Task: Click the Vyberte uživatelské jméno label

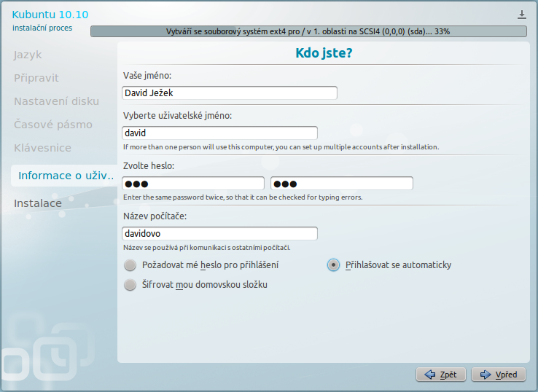Action: pyautogui.click(x=177, y=116)
